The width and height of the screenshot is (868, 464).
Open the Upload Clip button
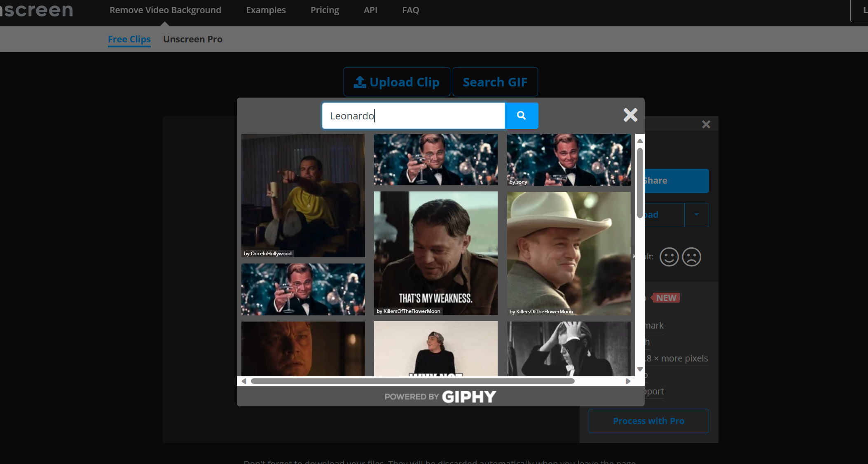397,82
